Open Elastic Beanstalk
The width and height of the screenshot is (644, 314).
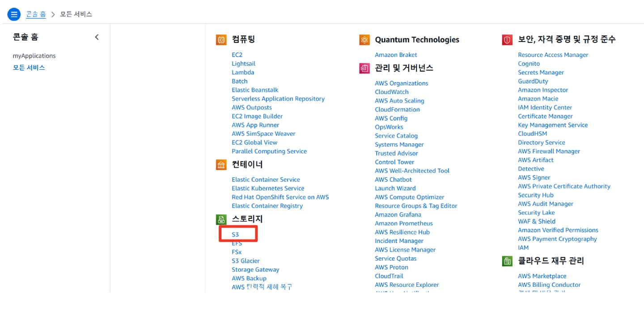click(x=255, y=90)
